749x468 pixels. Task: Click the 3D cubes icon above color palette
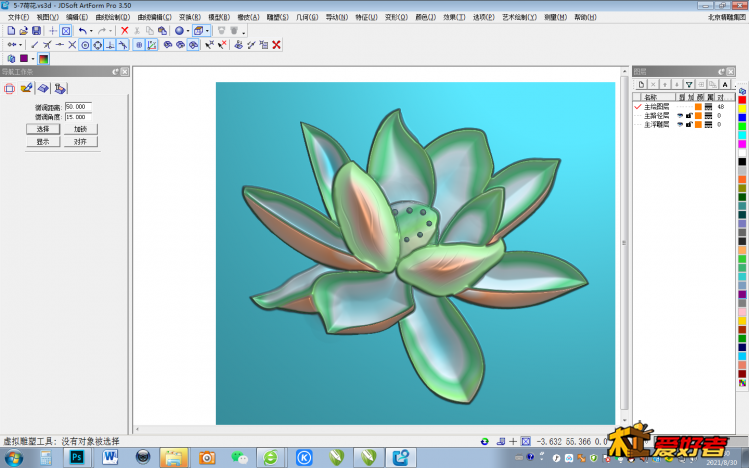[x=742, y=90]
